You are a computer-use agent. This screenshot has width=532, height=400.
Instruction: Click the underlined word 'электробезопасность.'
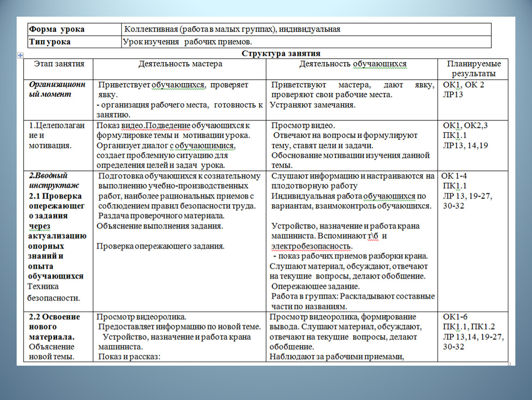(x=312, y=246)
